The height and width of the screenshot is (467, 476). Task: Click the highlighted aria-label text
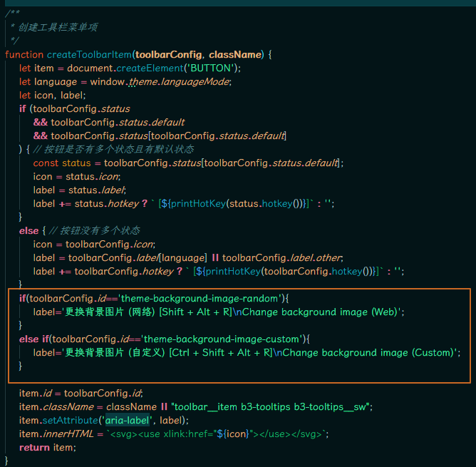[127, 420]
